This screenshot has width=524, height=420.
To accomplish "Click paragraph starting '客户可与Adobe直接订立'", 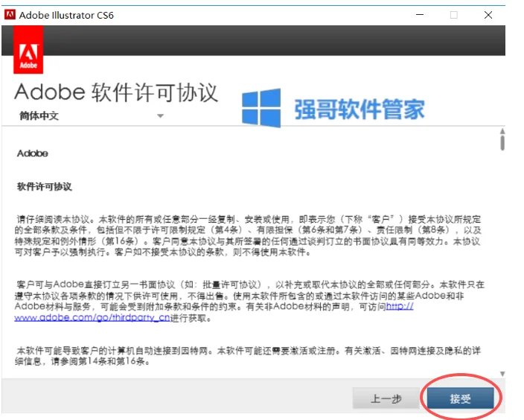I will point(249,301).
